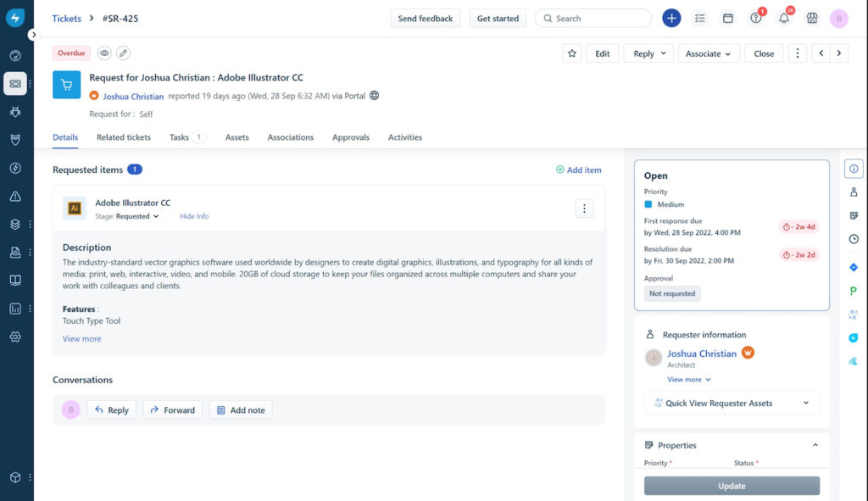868x501 pixels.
Task: Expand View more under requester information
Action: (688, 380)
